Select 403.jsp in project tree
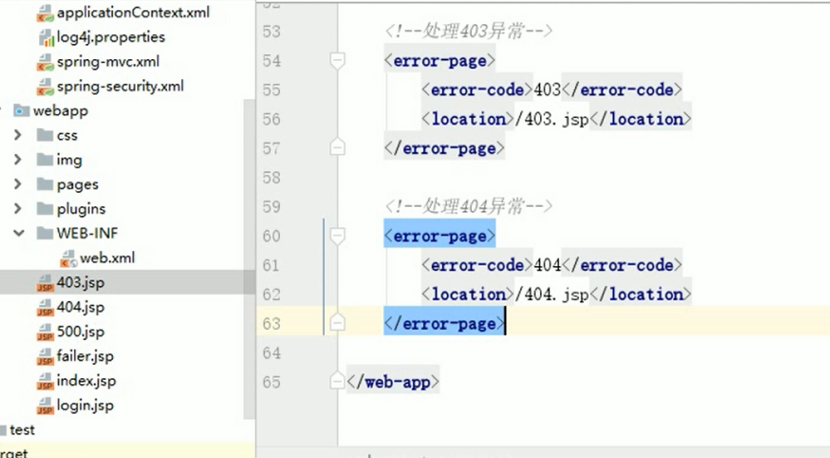The height and width of the screenshot is (458, 830). (80, 282)
